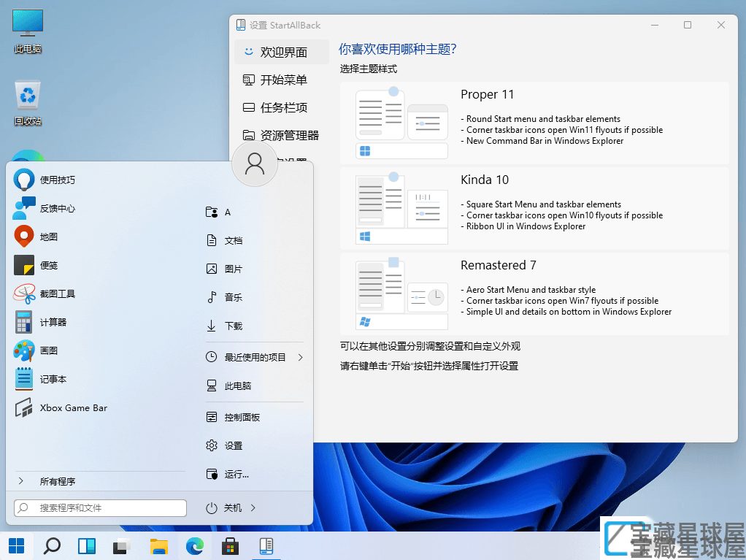Maximize the StartAllBack window
Image resolution: width=746 pixels, height=560 pixels.
click(x=688, y=25)
